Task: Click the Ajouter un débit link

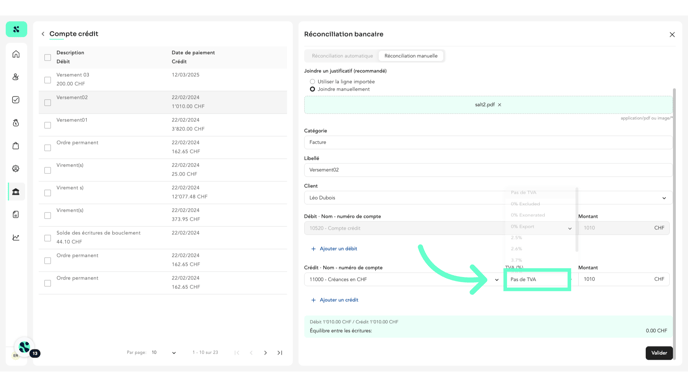Action: coord(334,249)
